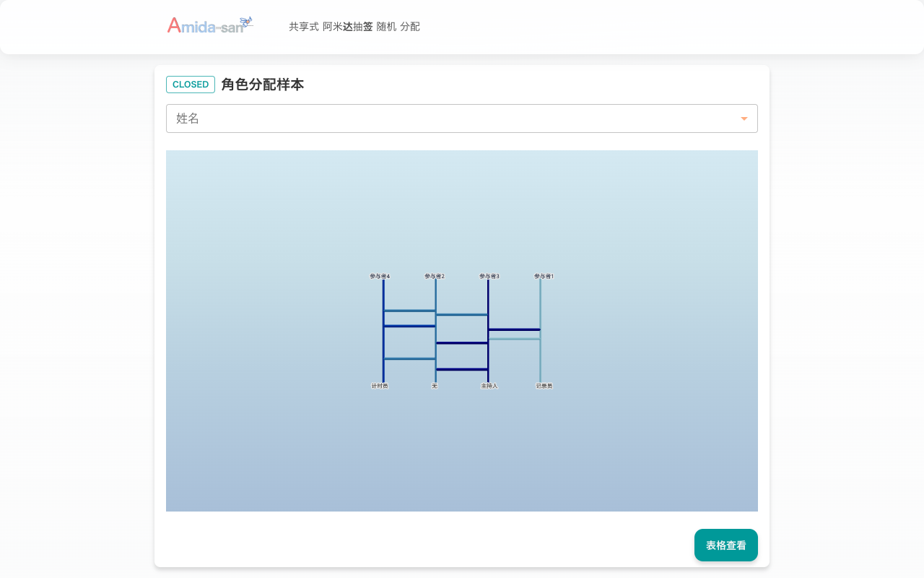Open the 共享式 阿米达抽签 随机 分配 link
This screenshot has width=924, height=578.
point(354,27)
